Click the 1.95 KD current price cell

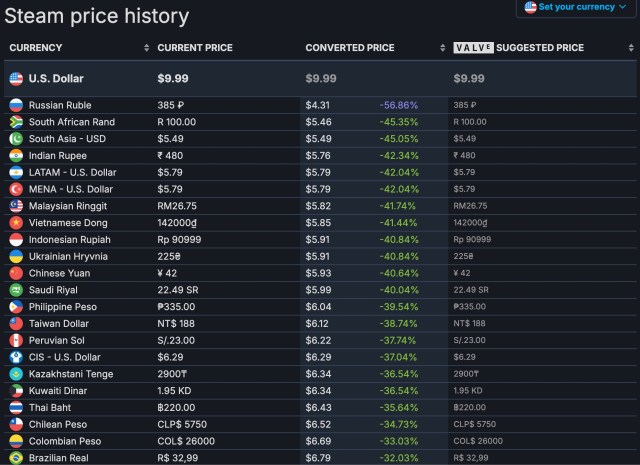174,391
